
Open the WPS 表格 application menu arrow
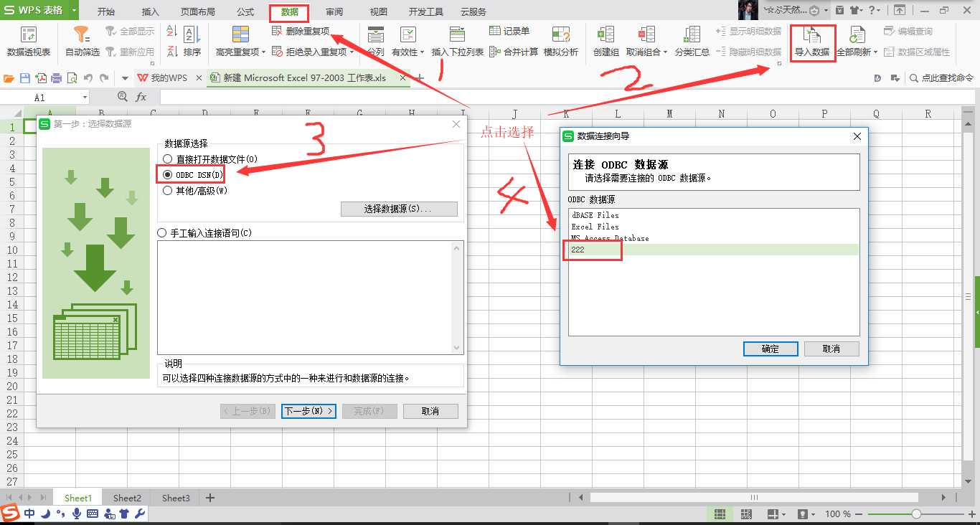point(73,11)
